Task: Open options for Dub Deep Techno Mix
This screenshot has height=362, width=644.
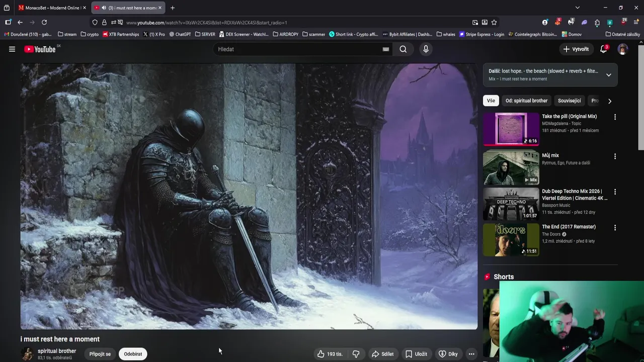Action: tap(615, 192)
